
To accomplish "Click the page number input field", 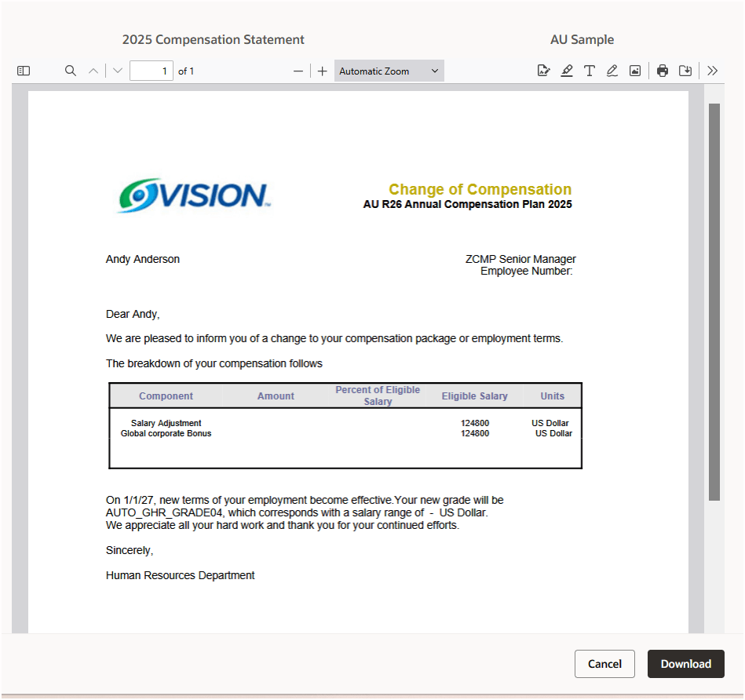I will [x=151, y=71].
